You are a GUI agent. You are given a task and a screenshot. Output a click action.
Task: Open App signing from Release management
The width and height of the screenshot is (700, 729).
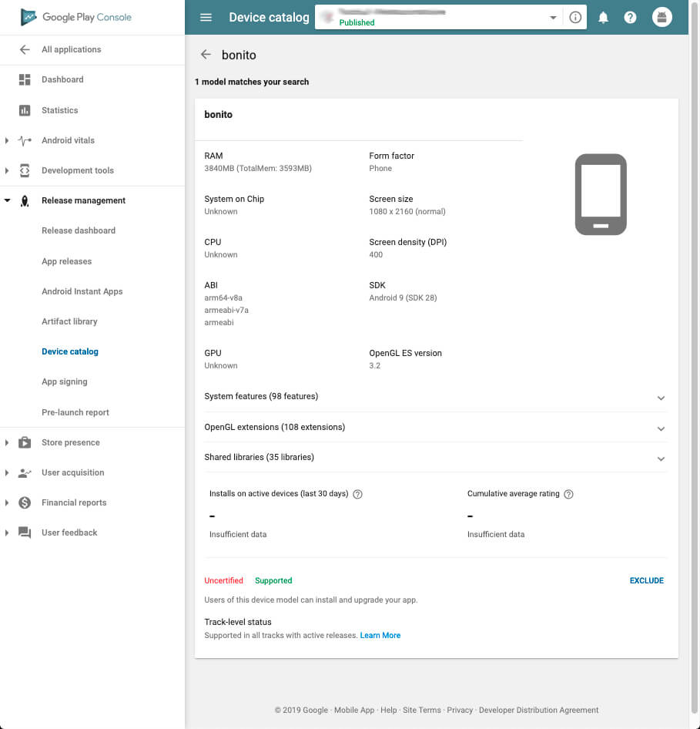[64, 381]
